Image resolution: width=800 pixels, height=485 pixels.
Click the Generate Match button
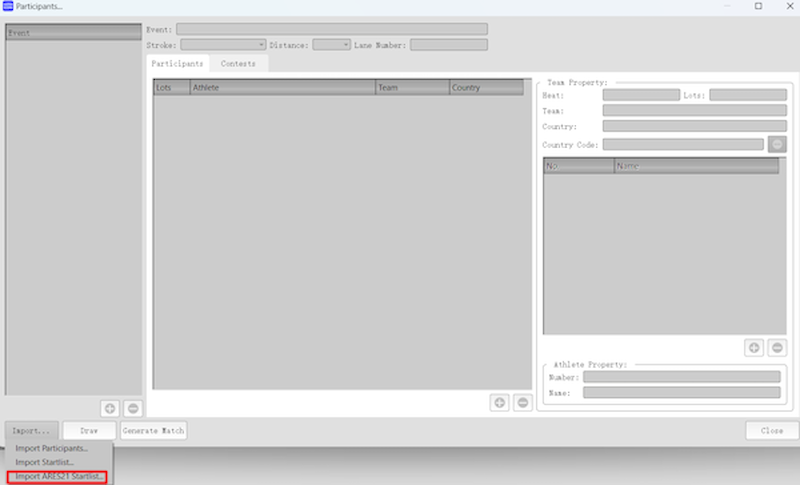(153, 431)
